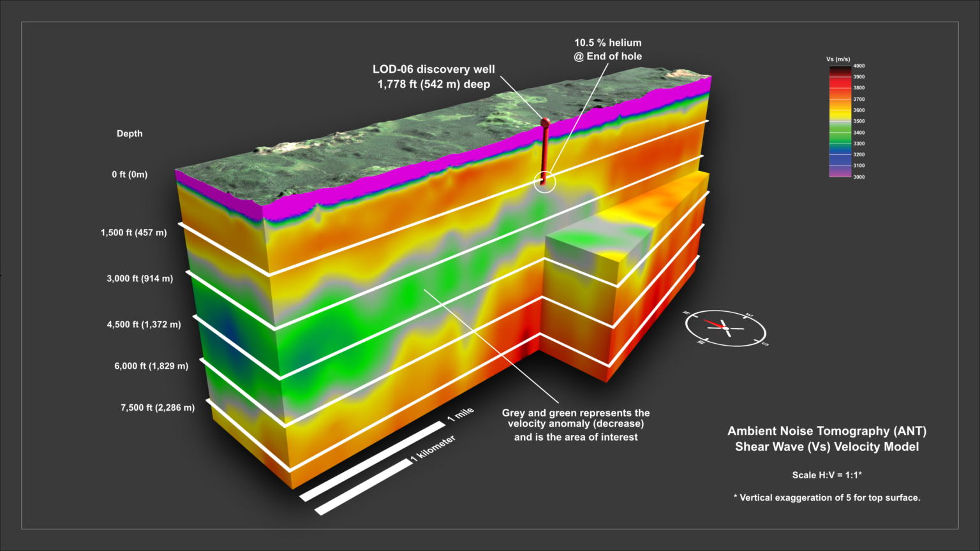Select the LOD-06 discovery well label
The image size is (980, 551).
(433, 77)
